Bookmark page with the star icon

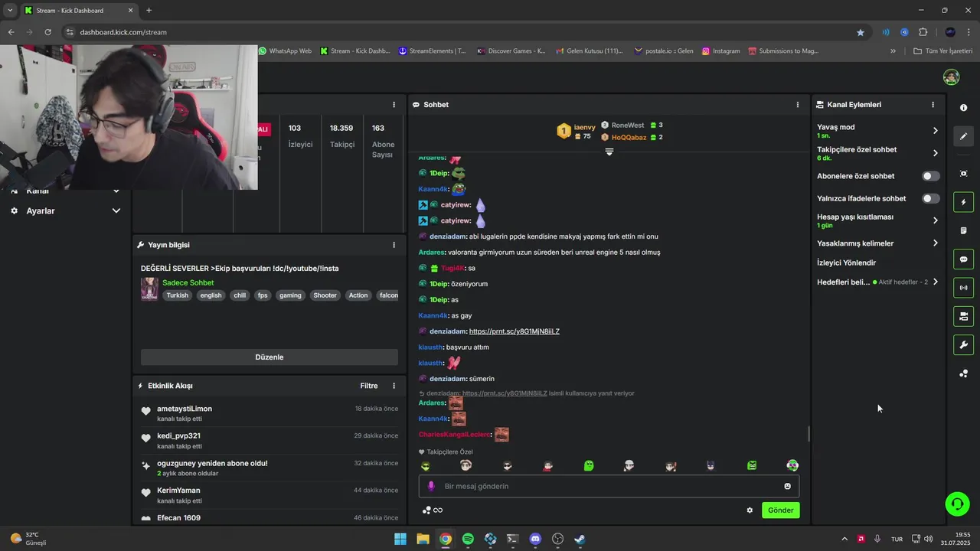861,32
